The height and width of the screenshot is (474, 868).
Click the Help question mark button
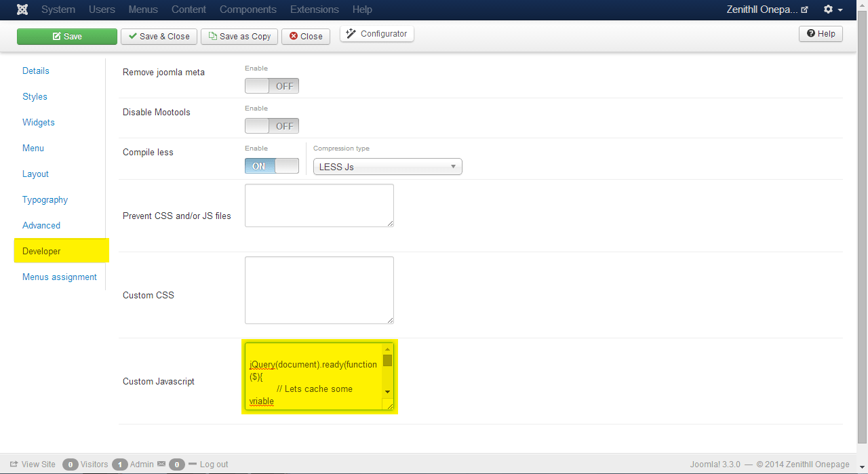tap(821, 34)
